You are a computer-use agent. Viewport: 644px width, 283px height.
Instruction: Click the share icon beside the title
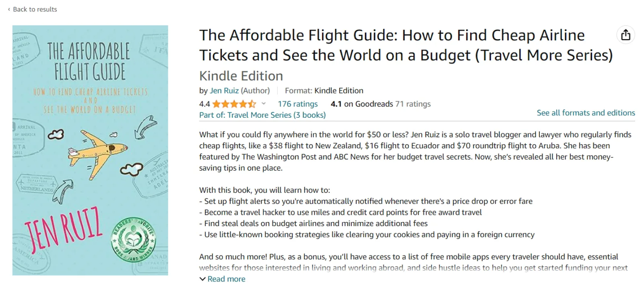coord(625,35)
